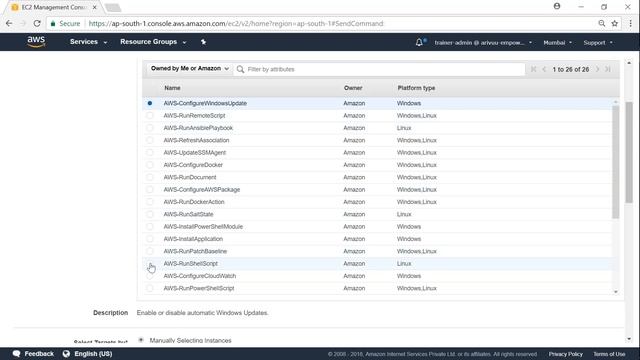Select AWS-RunAnsiblePlaybook radio button
Viewport: 640px width, 360px height.
tap(150, 128)
